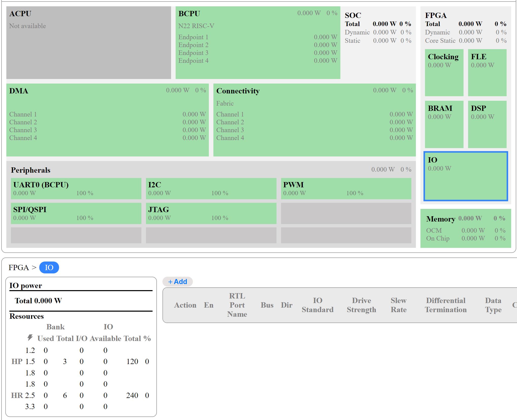Click the Memory OCM row
The width and height of the screenshot is (517, 420).
[466, 230]
